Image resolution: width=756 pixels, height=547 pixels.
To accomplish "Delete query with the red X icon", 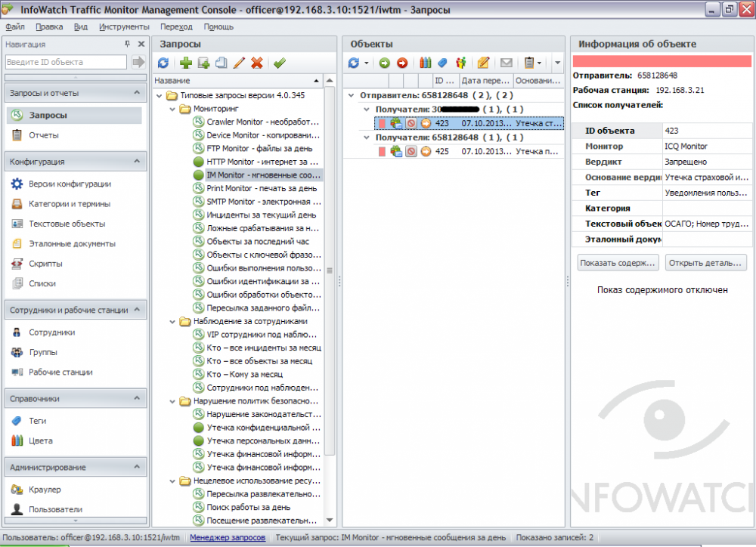I will point(257,63).
